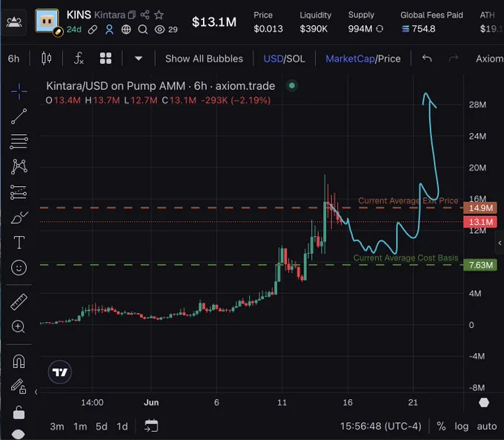Screen dimensions: 504x440
Task: Open the token link chain icon
Action: 93,30
